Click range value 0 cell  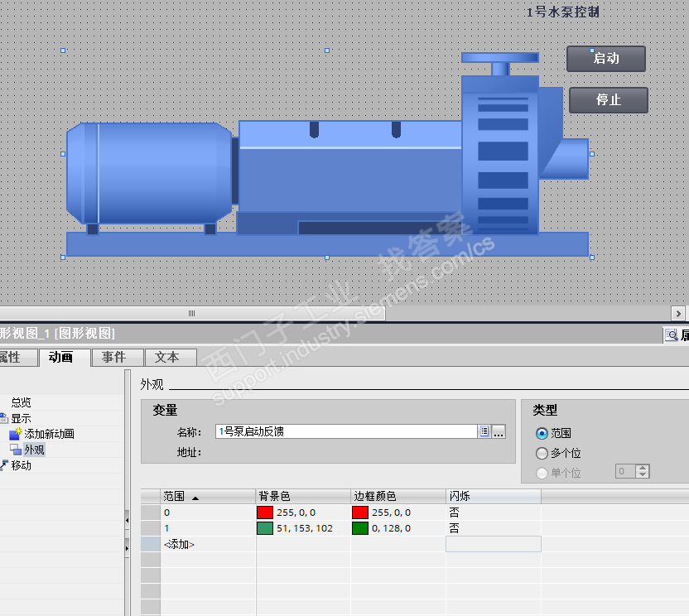[208, 513]
